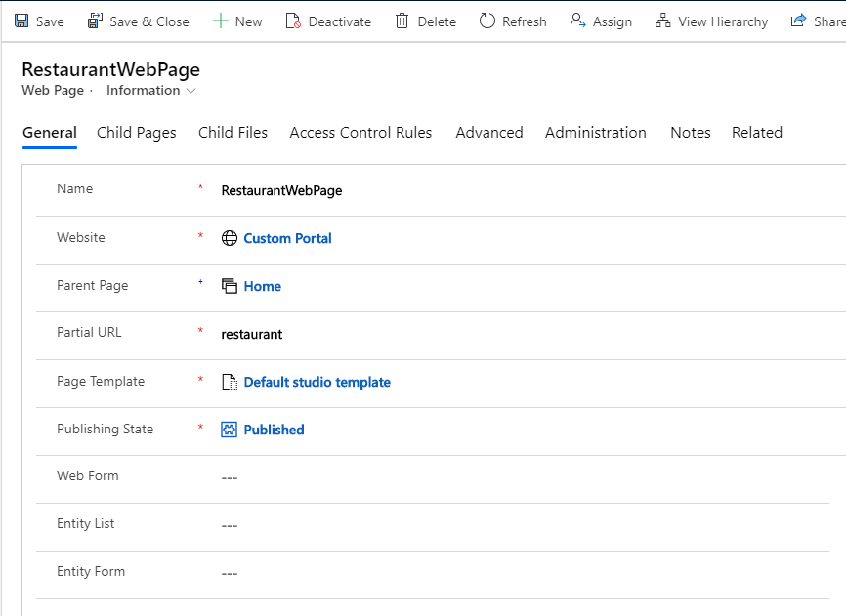Open the Related tab menu
The image size is (846, 616).
756,133
